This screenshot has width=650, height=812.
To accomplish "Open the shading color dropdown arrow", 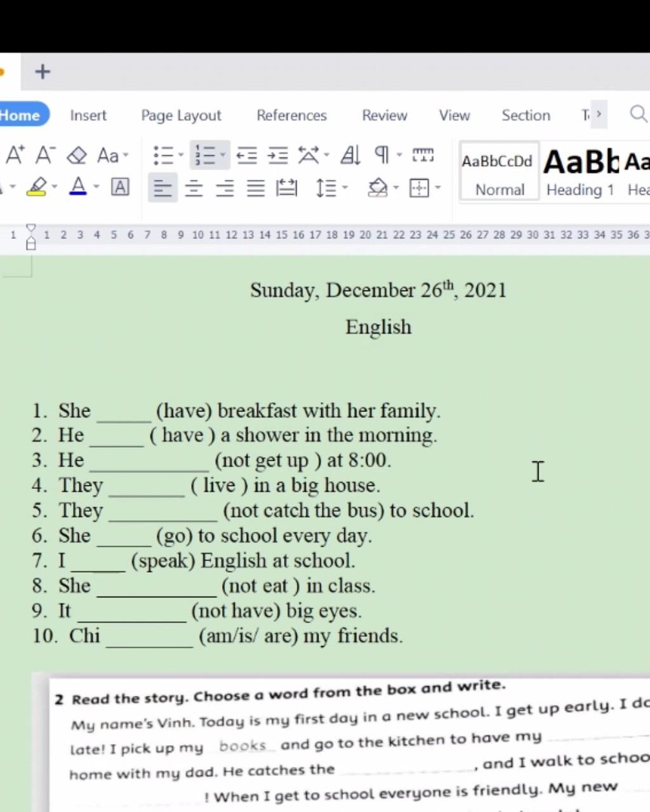I will (396, 188).
